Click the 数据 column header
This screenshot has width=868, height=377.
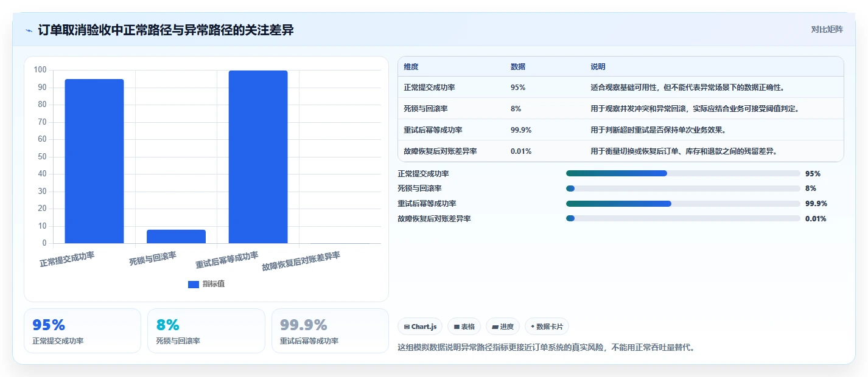(518, 67)
